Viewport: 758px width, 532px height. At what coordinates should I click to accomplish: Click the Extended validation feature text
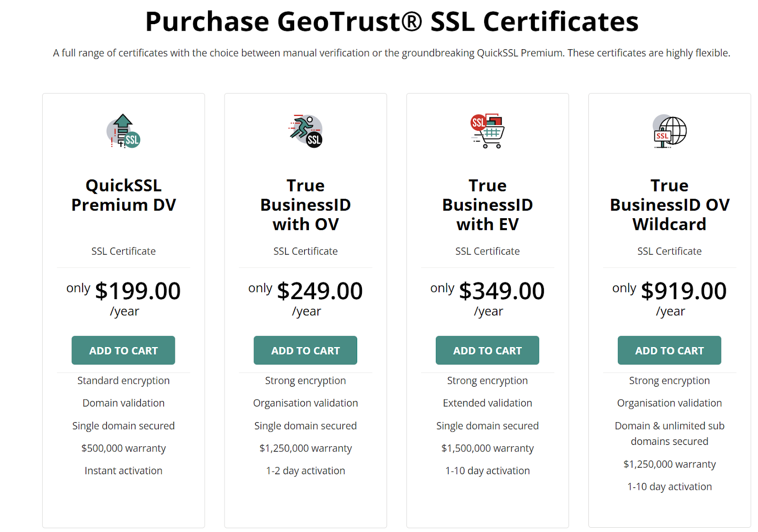coord(487,403)
